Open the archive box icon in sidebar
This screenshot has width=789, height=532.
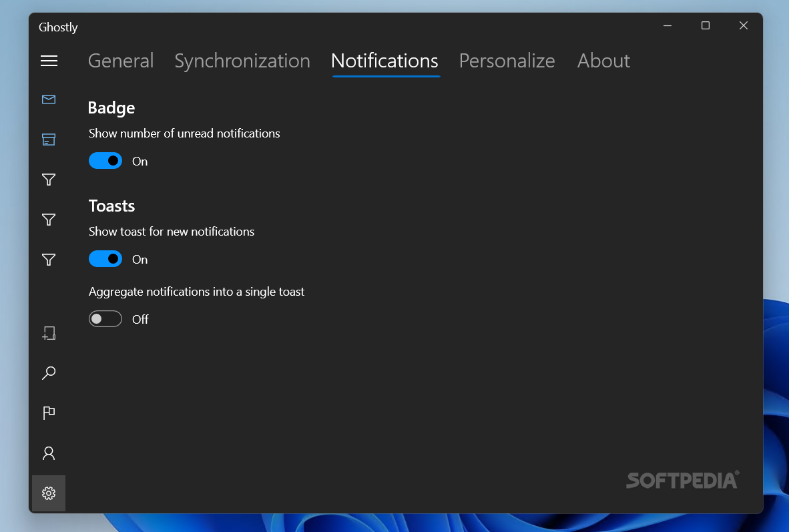[x=49, y=140]
